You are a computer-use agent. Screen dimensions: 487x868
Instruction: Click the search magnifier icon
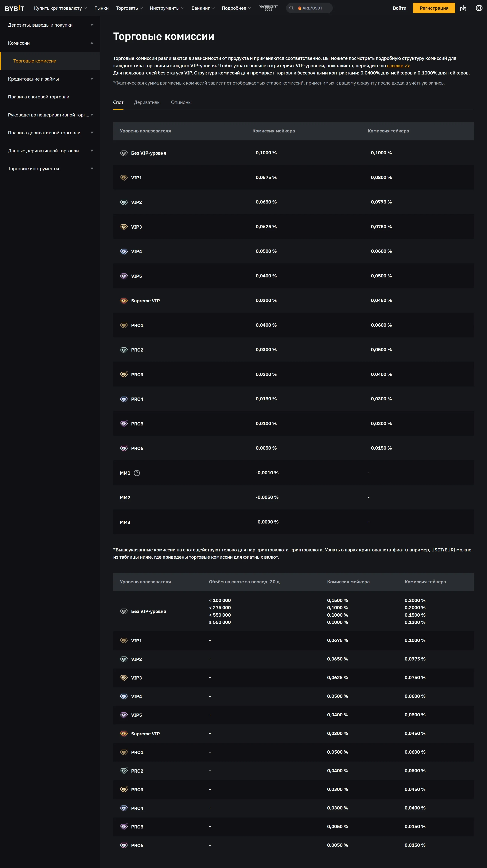pos(291,8)
